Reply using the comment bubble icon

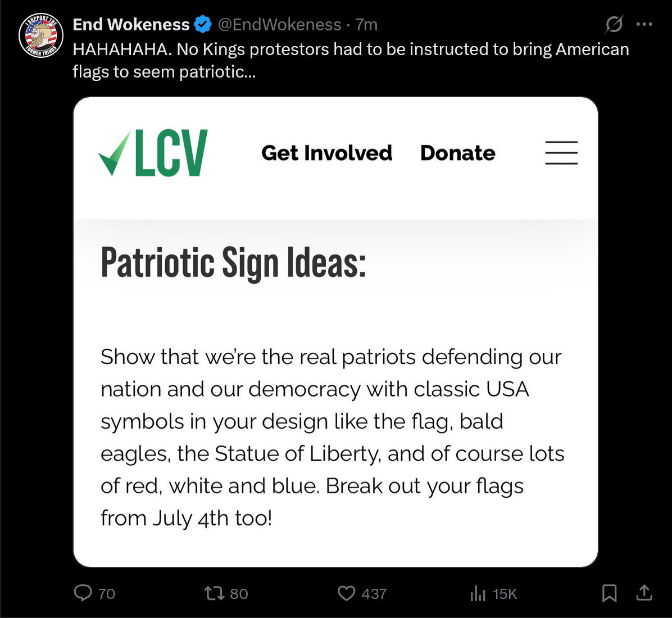click(x=83, y=593)
